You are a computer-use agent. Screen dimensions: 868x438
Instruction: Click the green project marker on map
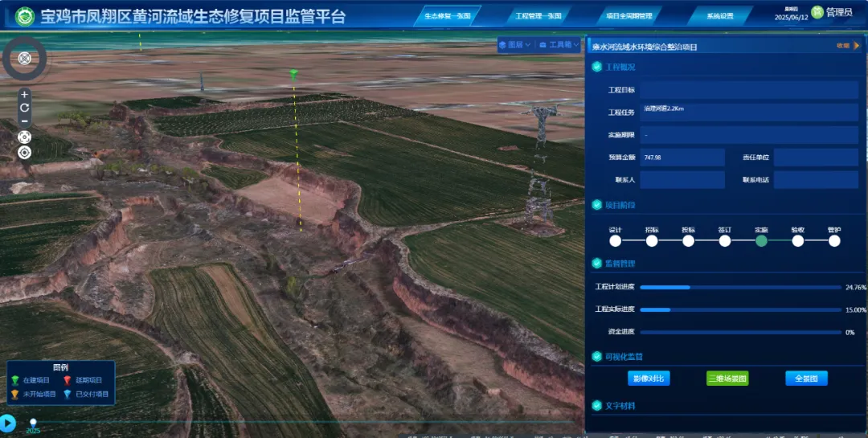point(293,75)
